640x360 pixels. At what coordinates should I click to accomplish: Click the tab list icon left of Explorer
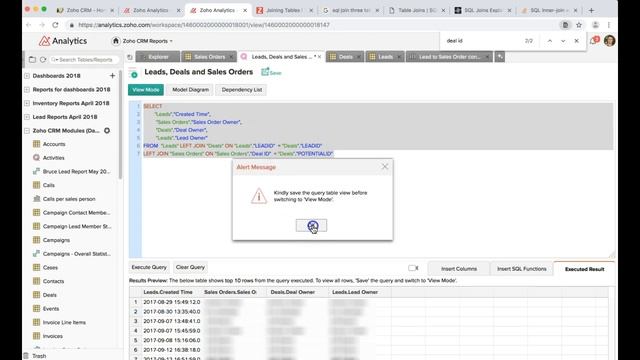click(130, 57)
